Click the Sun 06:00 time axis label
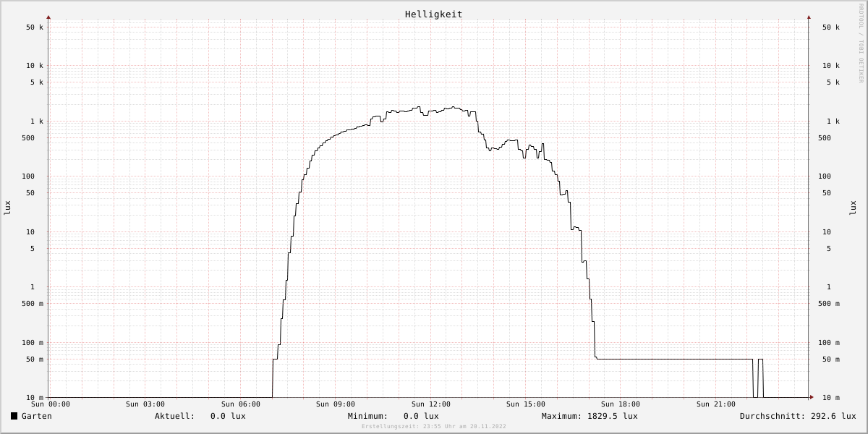This screenshot has width=868, height=434. 241,404
